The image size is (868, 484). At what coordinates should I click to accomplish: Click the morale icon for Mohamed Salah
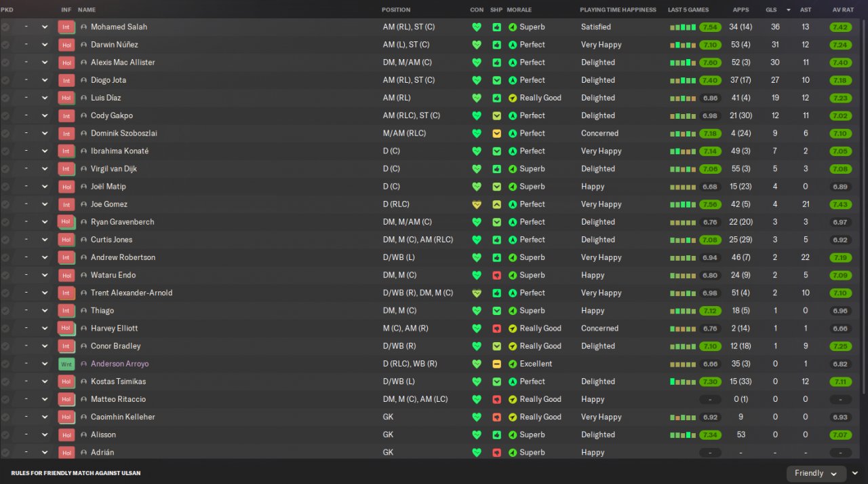513,27
